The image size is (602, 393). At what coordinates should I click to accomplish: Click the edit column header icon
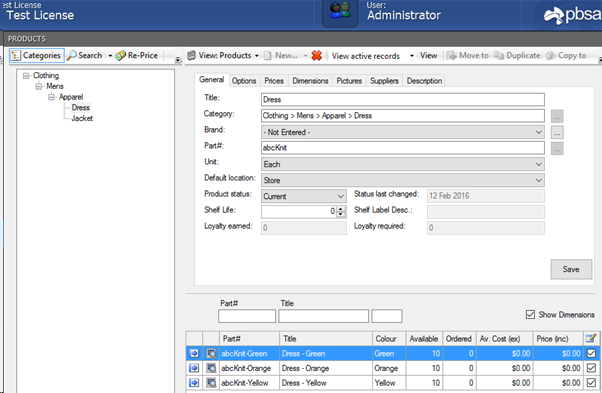tap(591, 339)
